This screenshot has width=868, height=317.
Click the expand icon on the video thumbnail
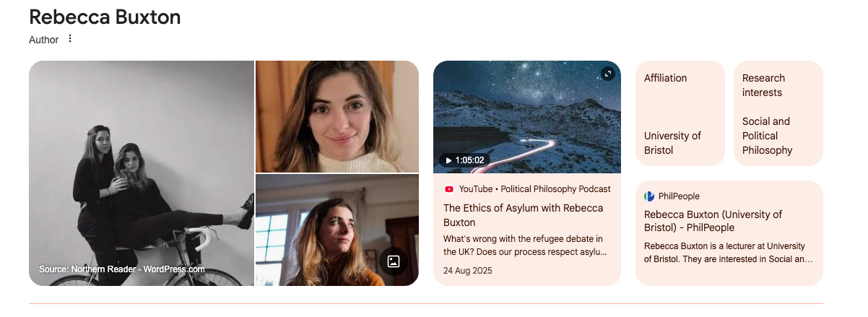tap(607, 74)
